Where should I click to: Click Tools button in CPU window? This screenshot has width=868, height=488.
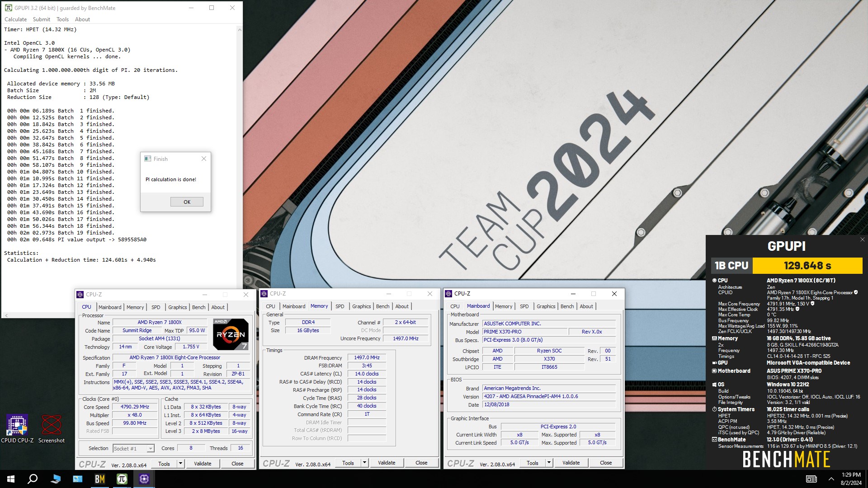pyautogui.click(x=164, y=464)
